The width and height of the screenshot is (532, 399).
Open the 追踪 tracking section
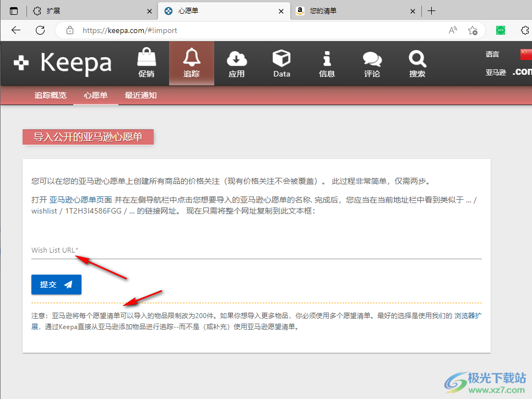(x=192, y=63)
